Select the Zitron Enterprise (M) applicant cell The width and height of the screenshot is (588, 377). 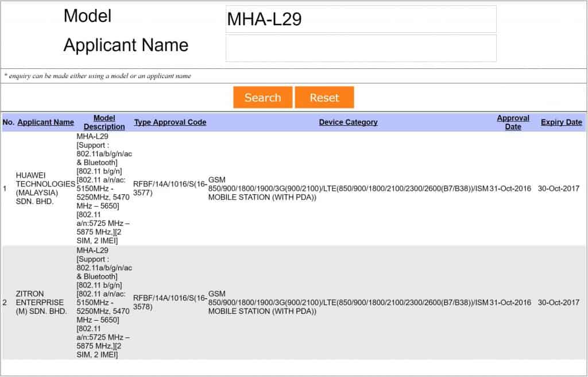(41, 302)
